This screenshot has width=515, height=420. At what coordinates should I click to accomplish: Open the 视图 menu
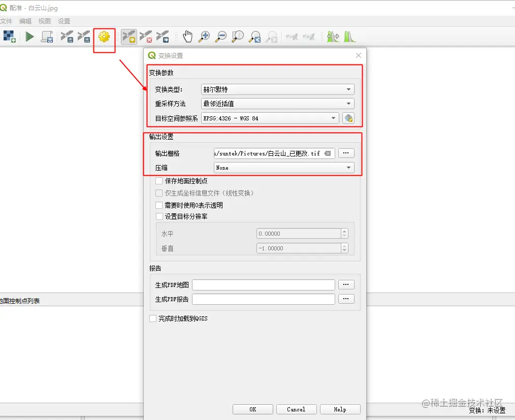coord(45,21)
